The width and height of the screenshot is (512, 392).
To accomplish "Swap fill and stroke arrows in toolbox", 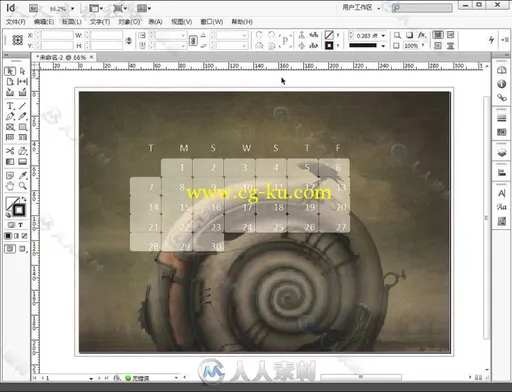I will coord(24,199).
